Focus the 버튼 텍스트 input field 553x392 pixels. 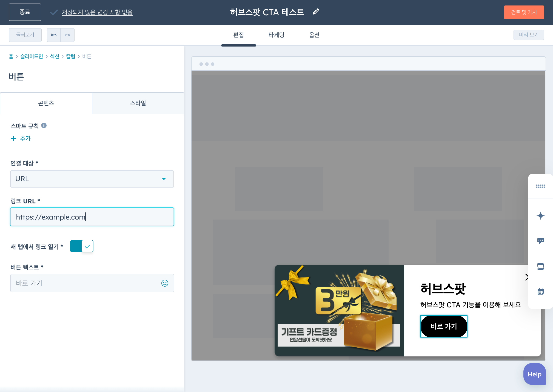(92, 283)
